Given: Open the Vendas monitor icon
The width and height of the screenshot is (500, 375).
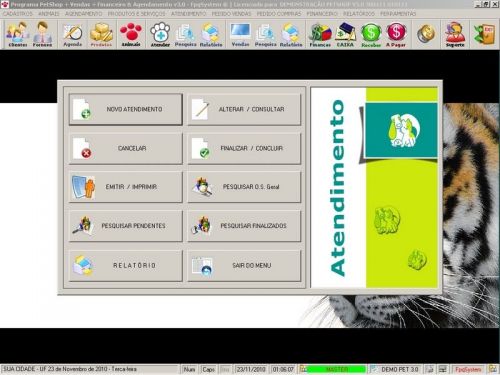Looking at the screenshot, I should point(241,34).
